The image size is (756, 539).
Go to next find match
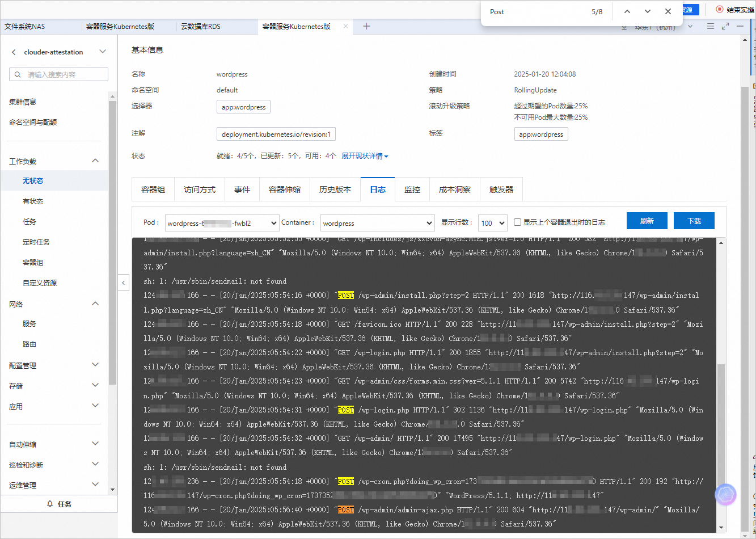pos(648,11)
